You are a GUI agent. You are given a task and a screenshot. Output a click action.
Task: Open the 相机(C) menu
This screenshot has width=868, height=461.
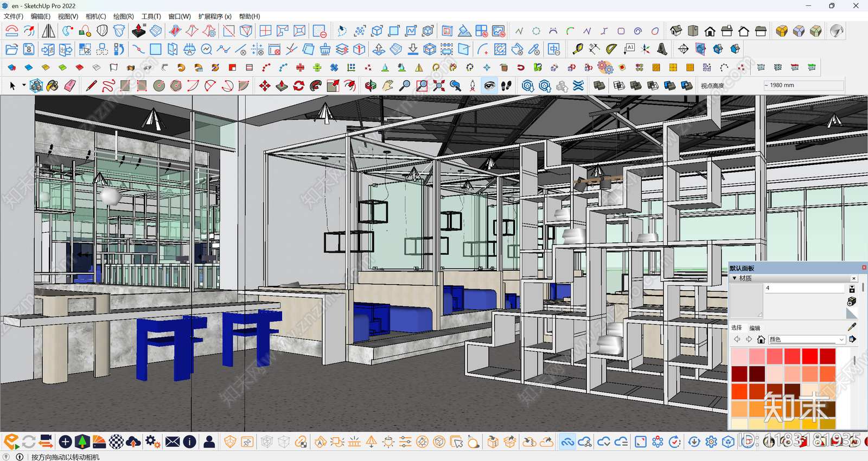(x=96, y=16)
